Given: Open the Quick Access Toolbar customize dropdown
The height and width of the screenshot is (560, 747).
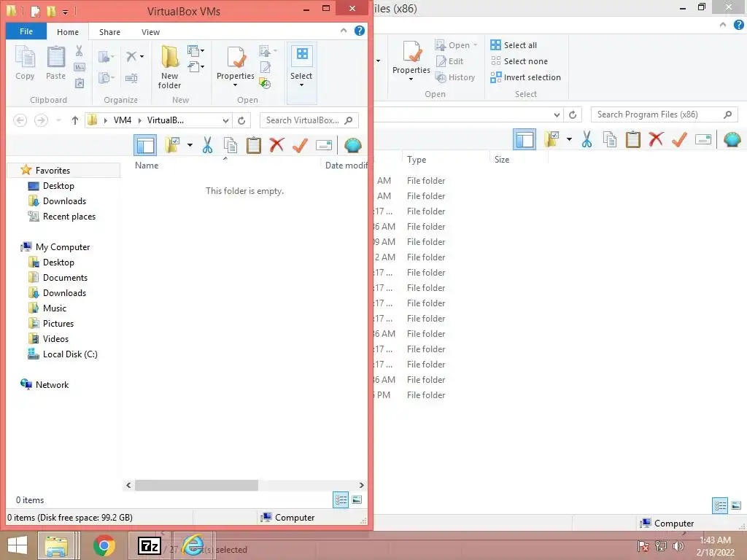Looking at the screenshot, I should [65, 12].
